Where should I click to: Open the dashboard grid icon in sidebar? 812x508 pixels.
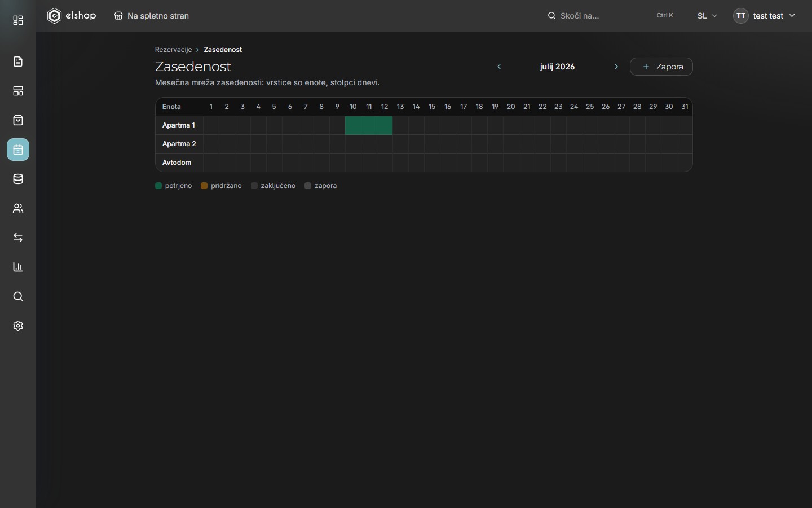18,21
